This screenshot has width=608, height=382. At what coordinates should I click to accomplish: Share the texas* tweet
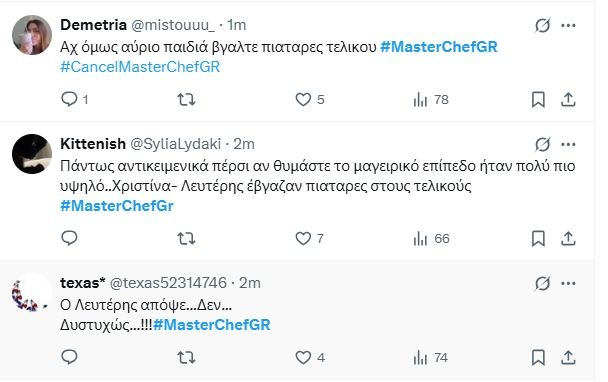(568, 357)
